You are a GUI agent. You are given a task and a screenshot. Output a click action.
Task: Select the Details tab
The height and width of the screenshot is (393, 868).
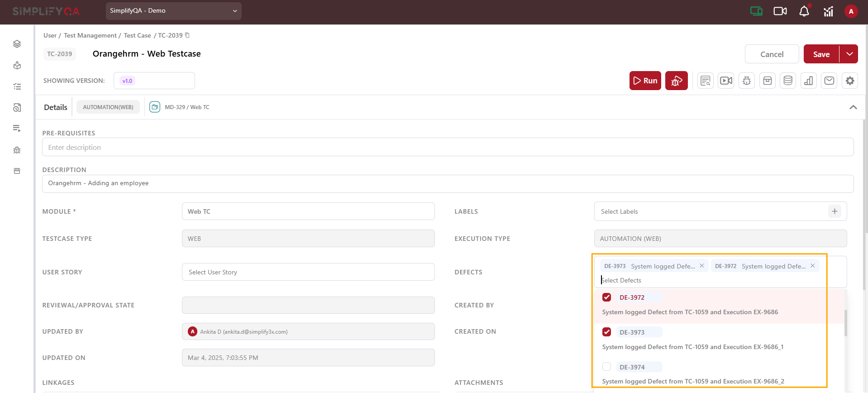(x=55, y=107)
